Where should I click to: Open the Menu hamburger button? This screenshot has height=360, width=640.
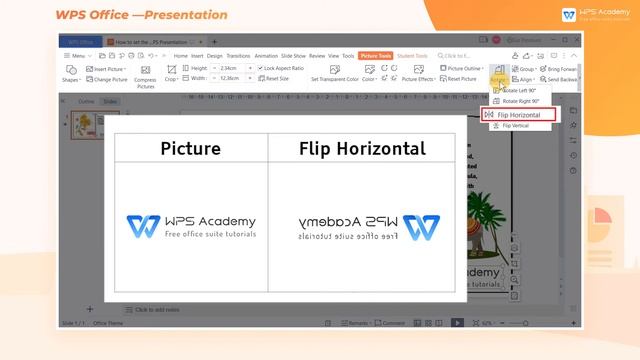click(78, 56)
